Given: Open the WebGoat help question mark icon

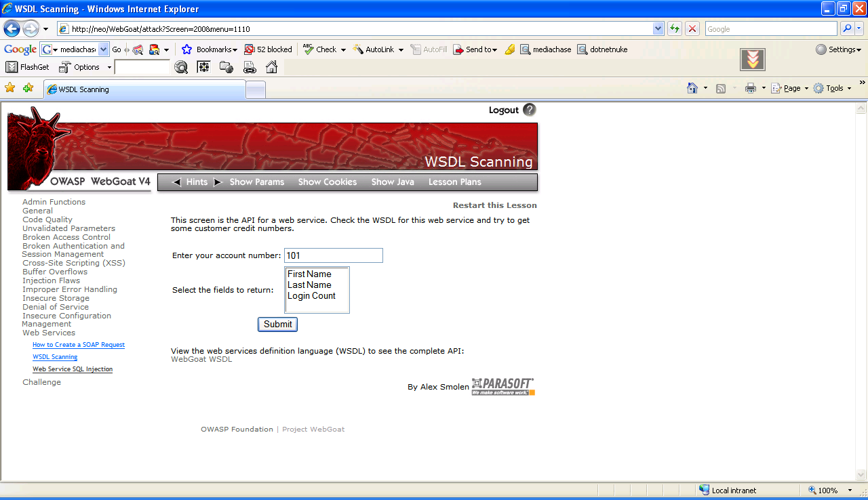Looking at the screenshot, I should click(x=530, y=110).
